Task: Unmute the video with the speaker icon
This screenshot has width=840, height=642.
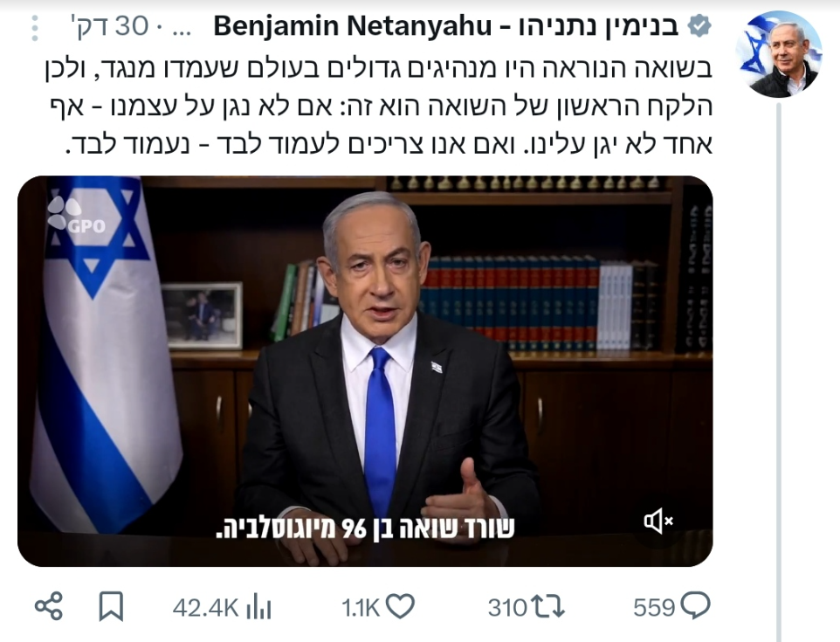Action: pyautogui.click(x=658, y=521)
